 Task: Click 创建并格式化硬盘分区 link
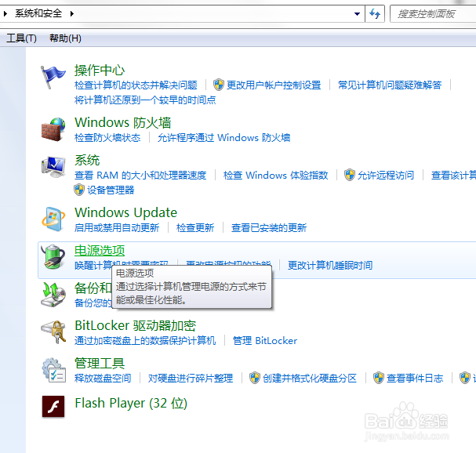coord(310,378)
